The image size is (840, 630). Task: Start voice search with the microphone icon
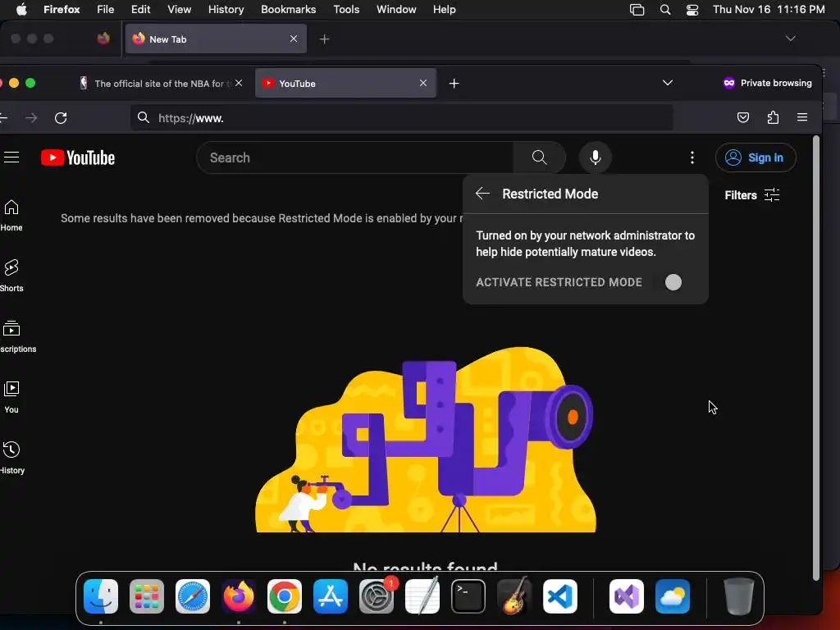596,157
